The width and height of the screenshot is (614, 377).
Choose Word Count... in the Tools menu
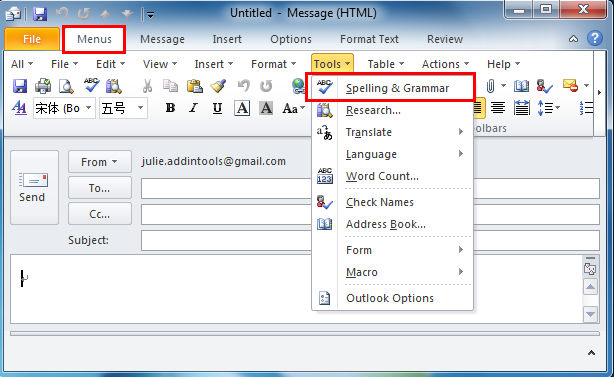pyautogui.click(x=392, y=176)
